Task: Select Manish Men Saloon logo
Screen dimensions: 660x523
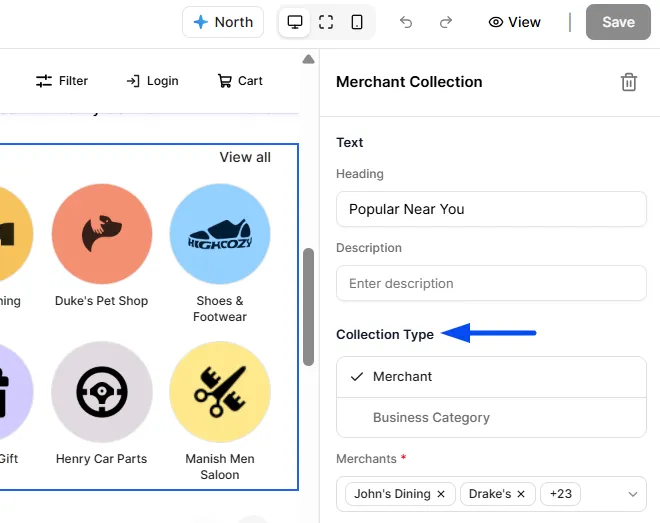Action: tap(220, 392)
